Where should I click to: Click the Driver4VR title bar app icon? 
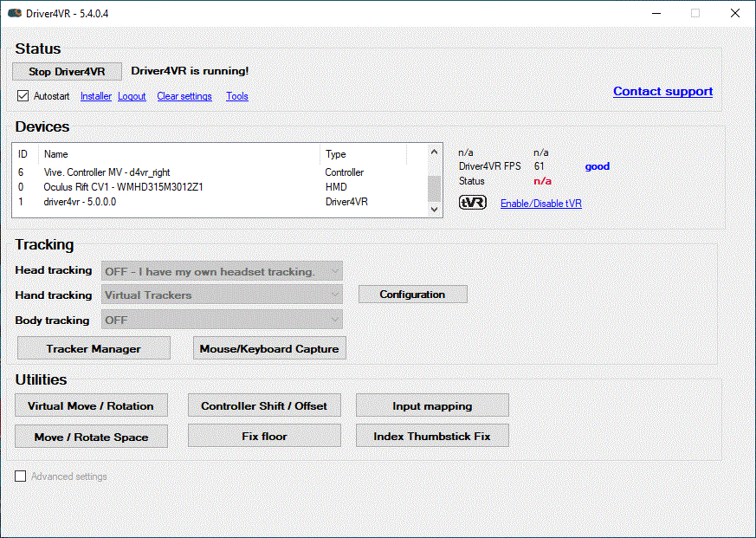pyautogui.click(x=15, y=13)
